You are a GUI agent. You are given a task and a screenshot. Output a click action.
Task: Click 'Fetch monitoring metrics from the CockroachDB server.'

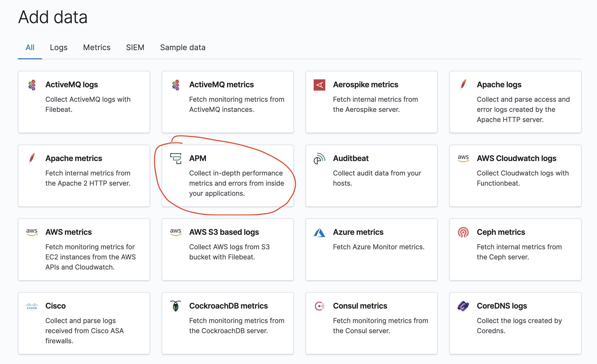(237, 325)
